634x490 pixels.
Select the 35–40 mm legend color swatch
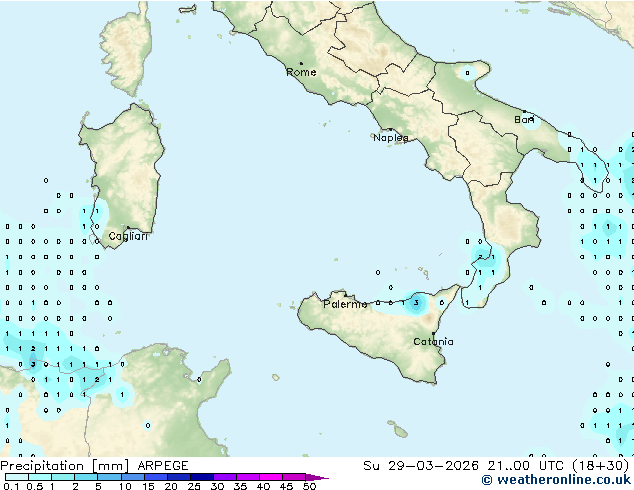point(248,477)
